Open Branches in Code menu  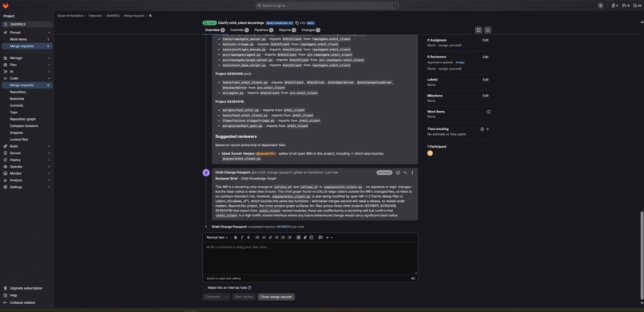18,99
